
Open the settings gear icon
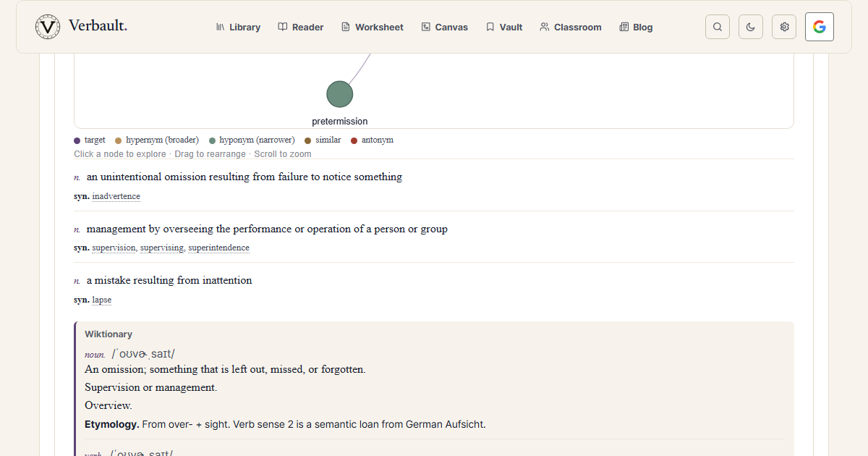point(784,27)
